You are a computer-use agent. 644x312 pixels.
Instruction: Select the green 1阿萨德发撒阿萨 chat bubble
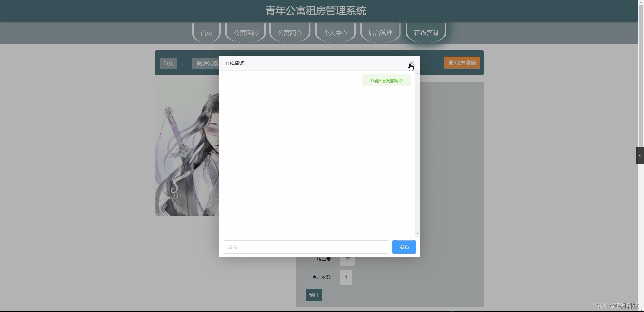[x=386, y=80]
